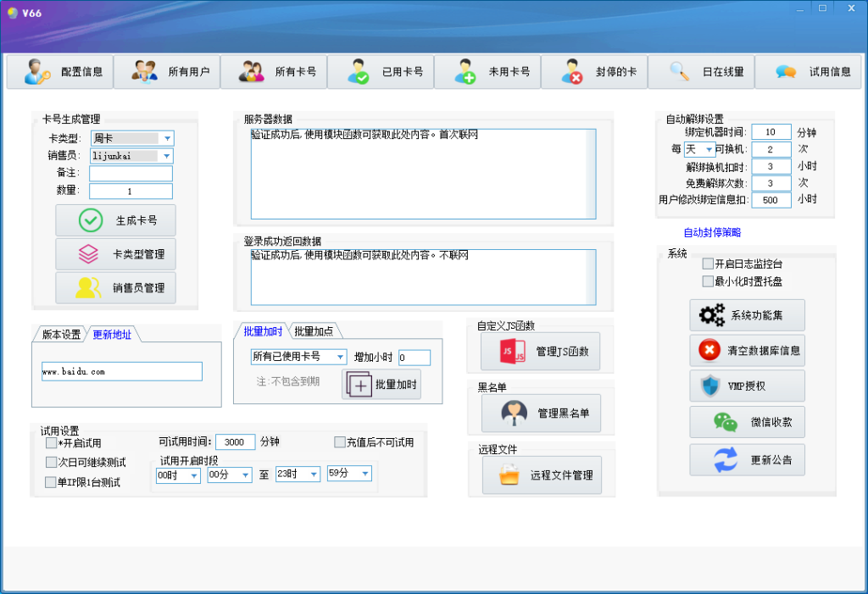
Task: Switch to the 版本设置 tab
Action: point(61,335)
